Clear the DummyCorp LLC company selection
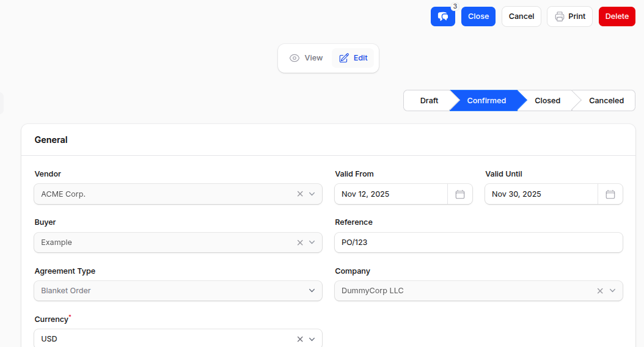The width and height of the screenshot is (644, 347). [x=600, y=291]
